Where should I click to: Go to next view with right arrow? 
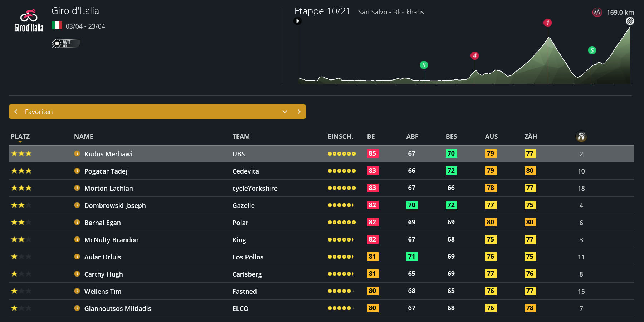[x=299, y=112]
